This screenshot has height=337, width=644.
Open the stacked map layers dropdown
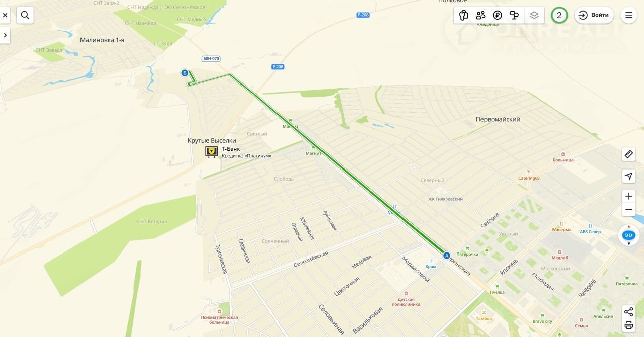[x=534, y=15]
